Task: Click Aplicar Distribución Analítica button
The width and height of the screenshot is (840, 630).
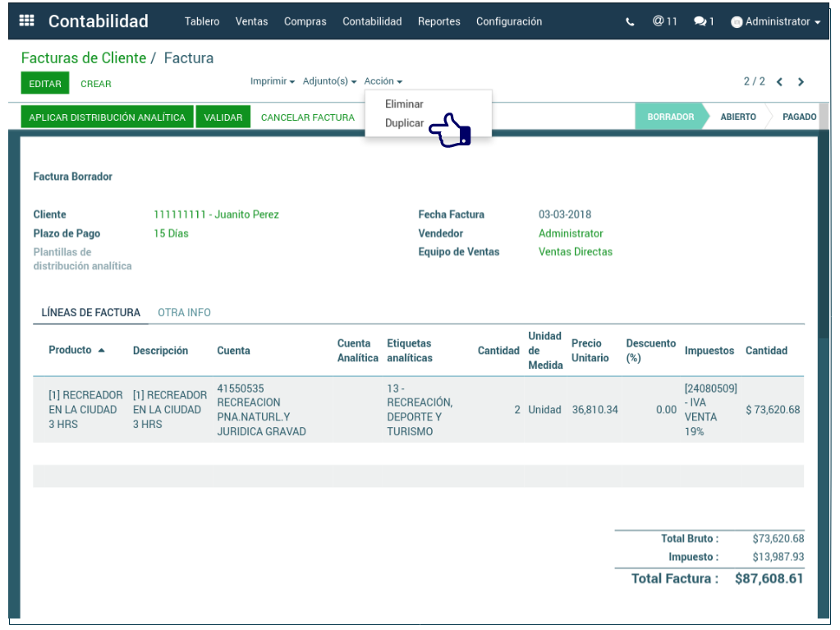Action: (x=107, y=117)
